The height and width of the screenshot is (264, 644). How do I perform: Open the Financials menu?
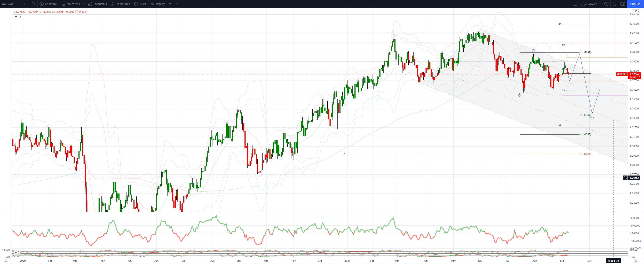(98, 4)
